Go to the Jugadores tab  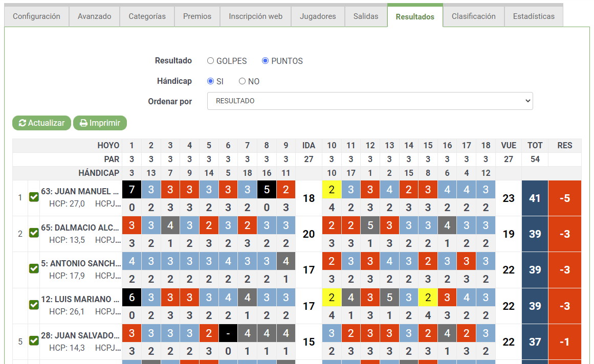(x=318, y=16)
